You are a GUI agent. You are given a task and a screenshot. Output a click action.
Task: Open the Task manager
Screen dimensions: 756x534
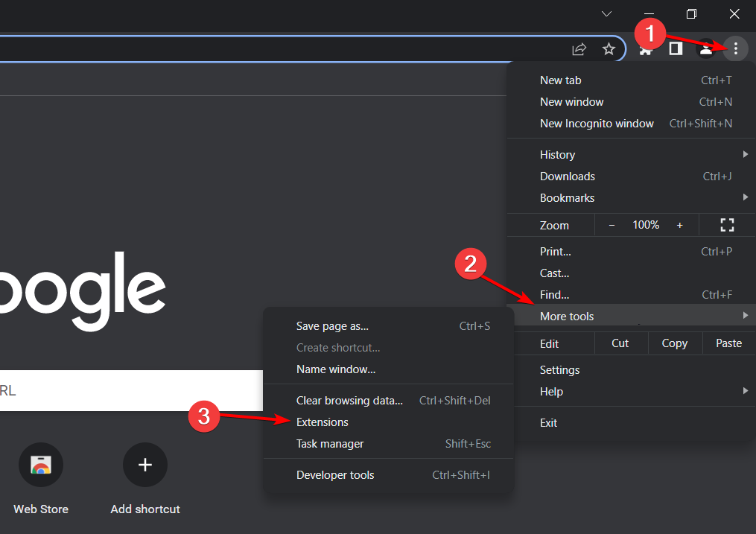tap(330, 443)
